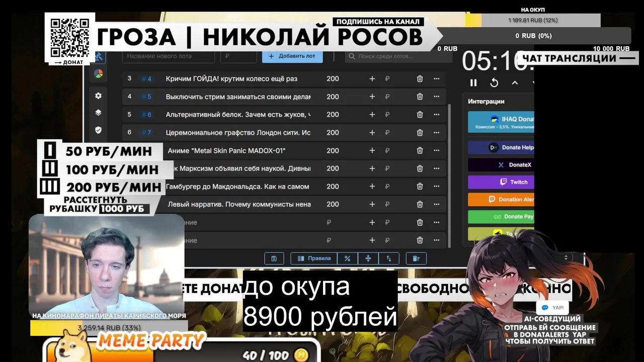Reset the auction timer

(494, 83)
